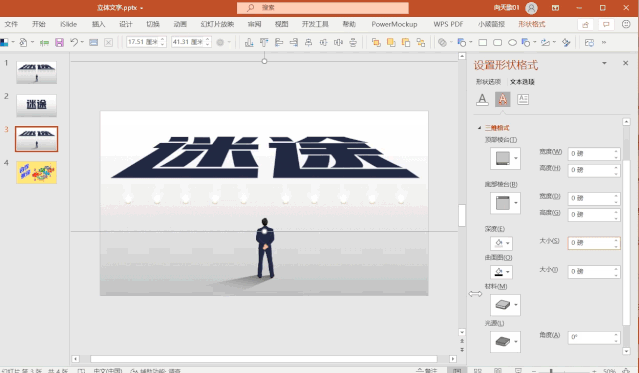Open the 插入 ribbon tab
Image resolution: width=639 pixels, height=373 pixels.
click(98, 24)
